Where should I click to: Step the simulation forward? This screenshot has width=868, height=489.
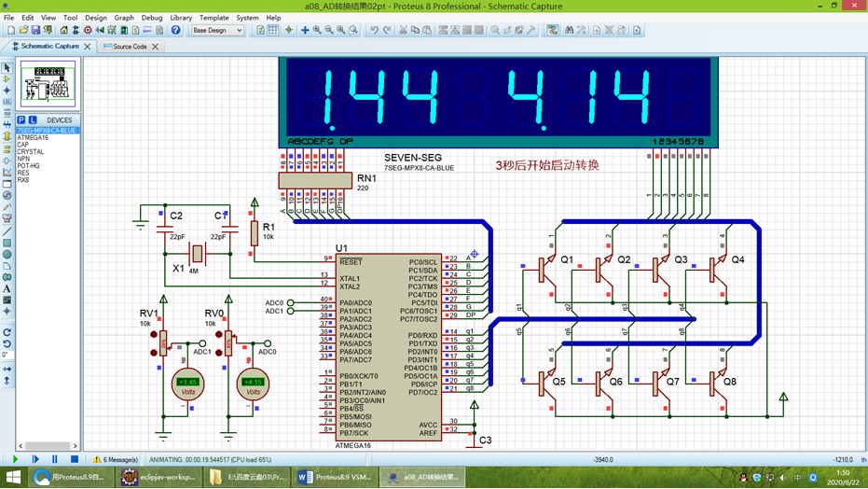[x=35, y=459]
